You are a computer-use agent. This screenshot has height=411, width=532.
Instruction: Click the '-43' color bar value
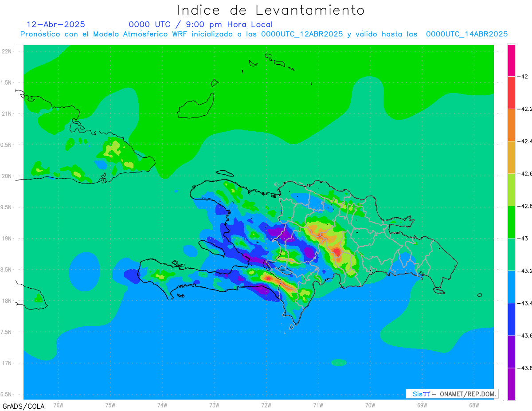524,239
